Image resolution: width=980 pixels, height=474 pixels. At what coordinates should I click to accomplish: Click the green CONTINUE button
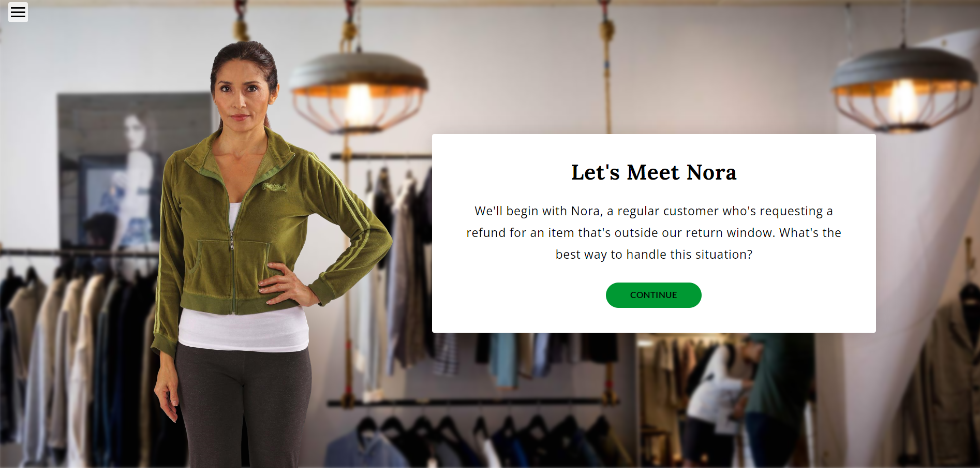pos(654,295)
